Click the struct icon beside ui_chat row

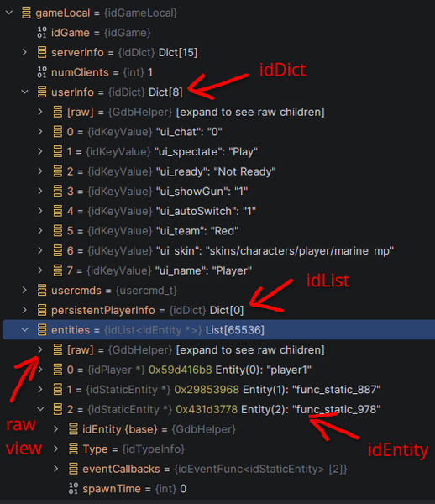tap(57, 132)
